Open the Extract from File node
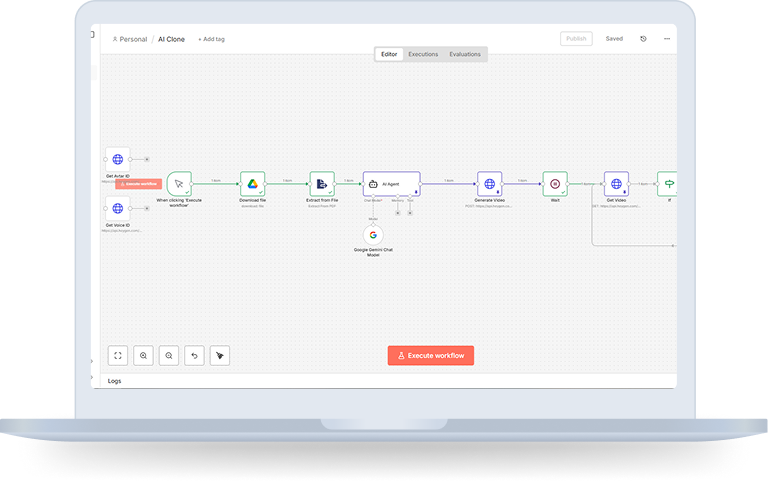The height and width of the screenshot is (484, 768). click(x=321, y=184)
